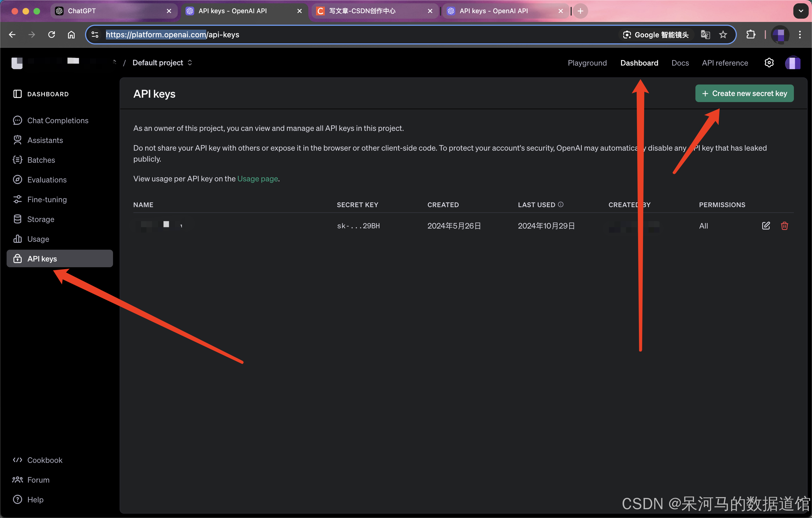Delete the sk-...29BH key via trash icon

pos(784,226)
